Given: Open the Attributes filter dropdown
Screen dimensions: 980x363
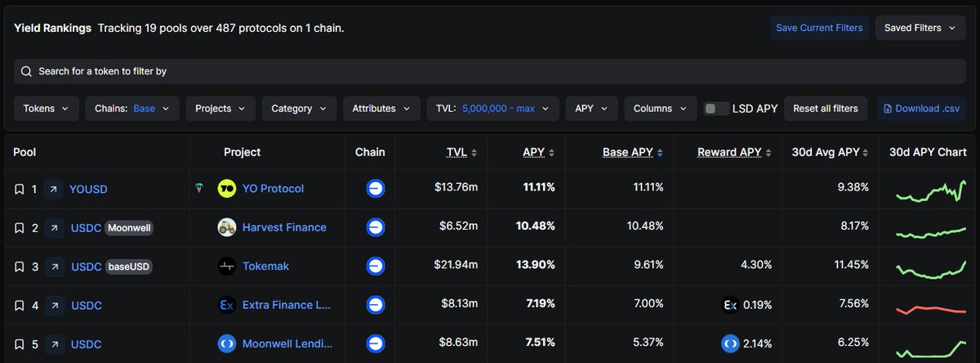Looking at the screenshot, I should coord(381,108).
